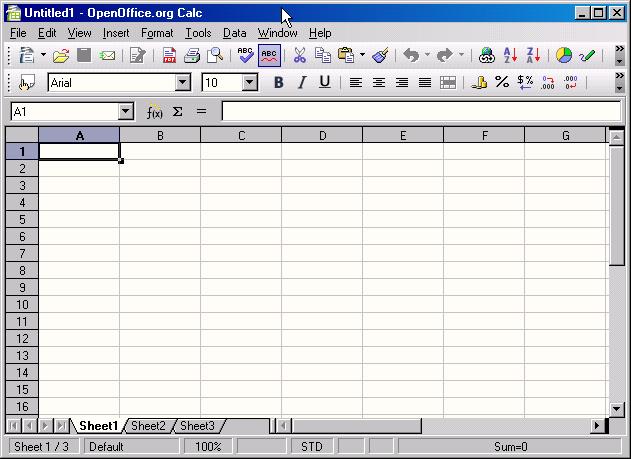Send document as e-mail icon
This screenshot has width=631, height=459.
coord(107,55)
